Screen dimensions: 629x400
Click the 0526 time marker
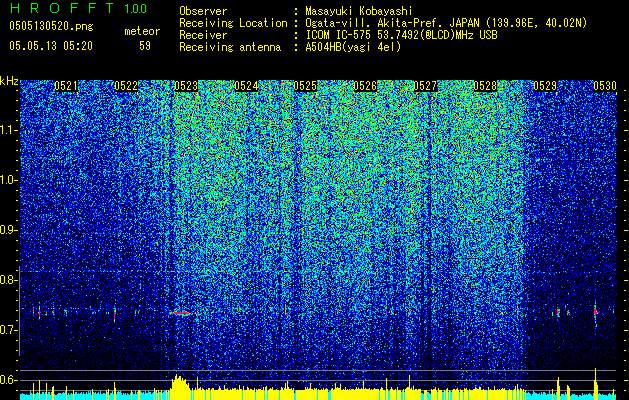[365, 86]
